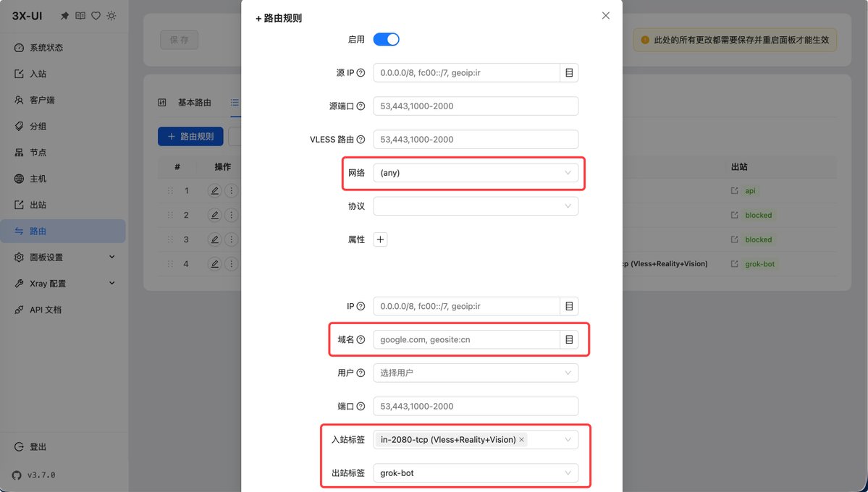868x492 pixels.
Task: Click the blue 路由规则 add button
Action: (x=190, y=136)
